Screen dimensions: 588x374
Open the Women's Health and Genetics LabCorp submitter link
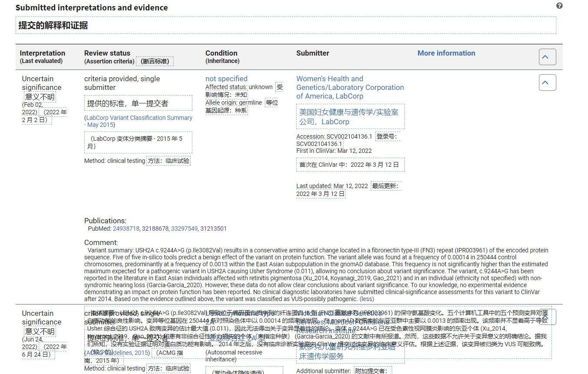coord(350,87)
